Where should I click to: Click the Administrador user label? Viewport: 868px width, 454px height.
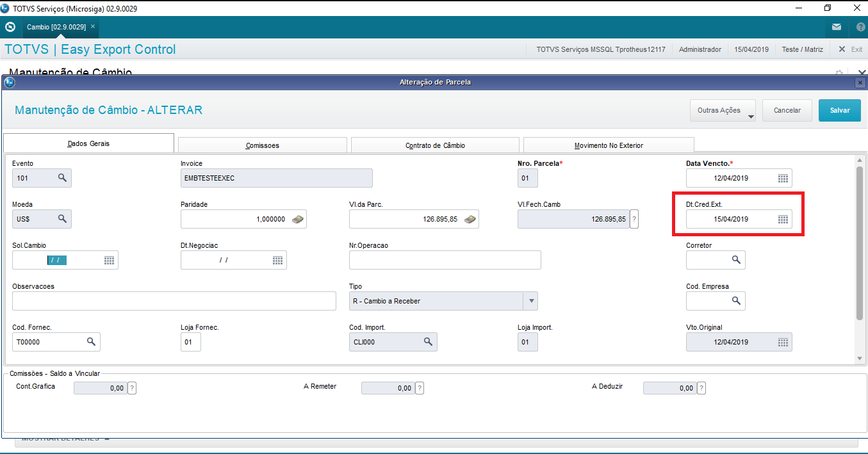(700, 49)
